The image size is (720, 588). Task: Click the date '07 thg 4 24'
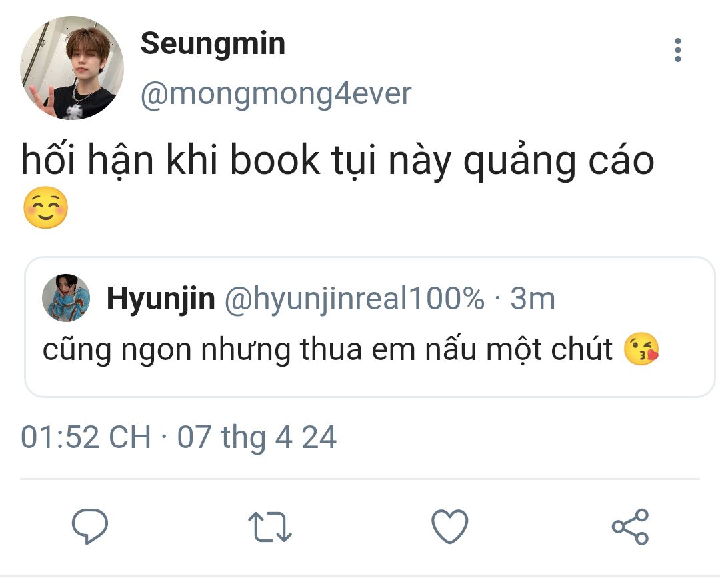(x=257, y=437)
